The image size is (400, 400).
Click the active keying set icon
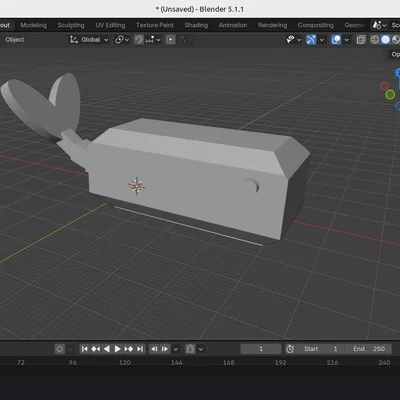[190, 349]
